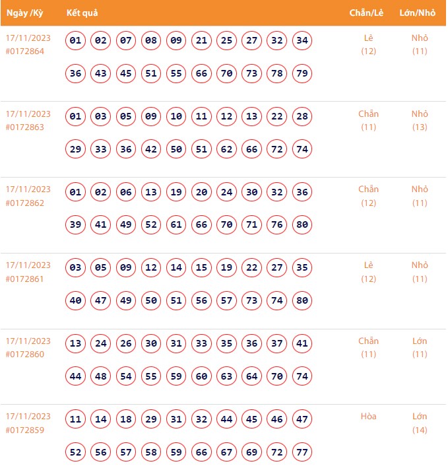View draw #0172859
Viewport: 448px width, 476px height.
click(x=25, y=430)
